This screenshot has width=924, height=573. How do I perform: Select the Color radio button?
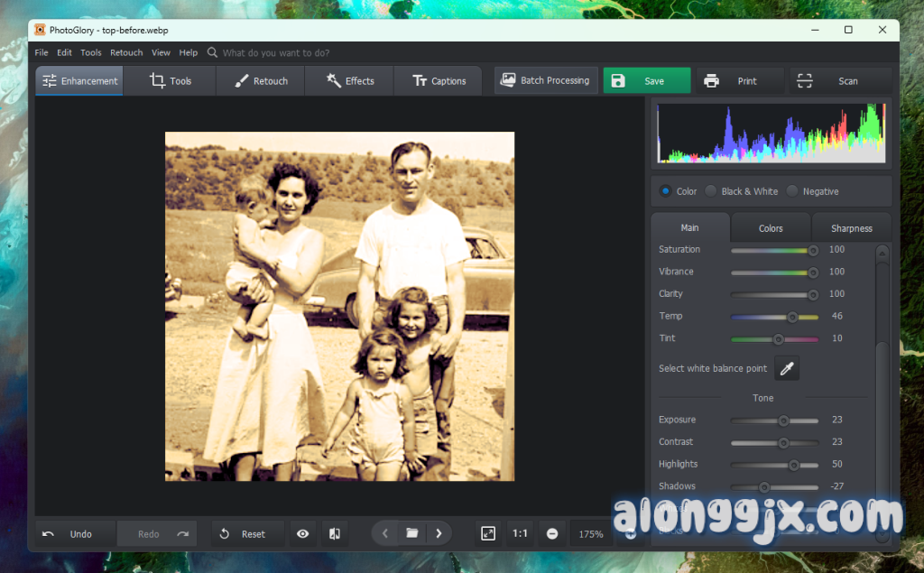(666, 191)
